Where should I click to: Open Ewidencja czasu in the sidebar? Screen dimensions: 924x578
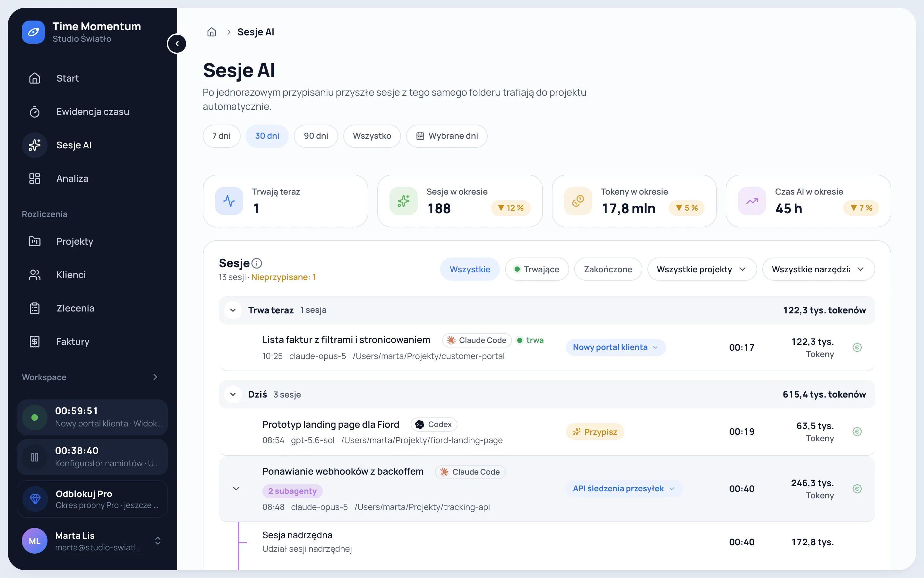click(92, 112)
